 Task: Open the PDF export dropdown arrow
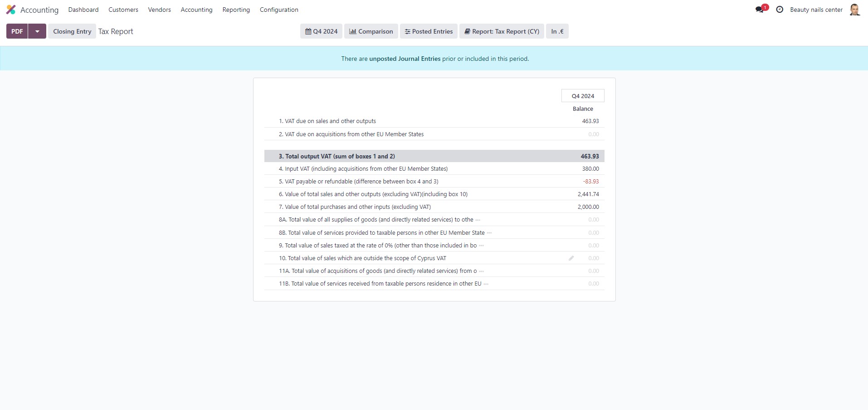pos(37,31)
